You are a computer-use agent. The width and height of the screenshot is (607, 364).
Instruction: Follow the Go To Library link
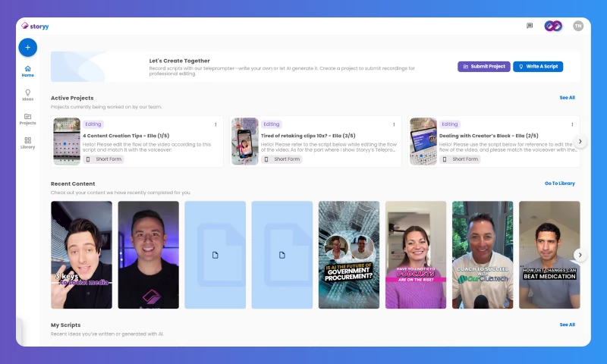pos(559,184)
